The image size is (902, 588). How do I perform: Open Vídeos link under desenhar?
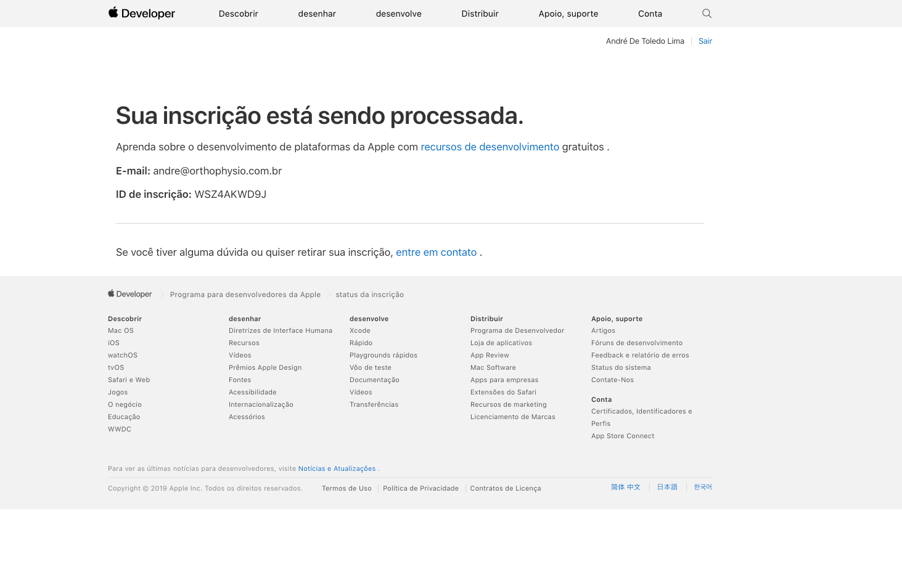(240, 355)
